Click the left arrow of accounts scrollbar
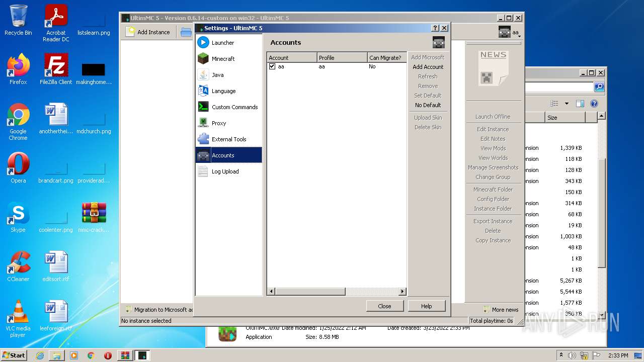The width and height of the screenshot is (644, 362). pyautogui.click(x=271, y=291)
